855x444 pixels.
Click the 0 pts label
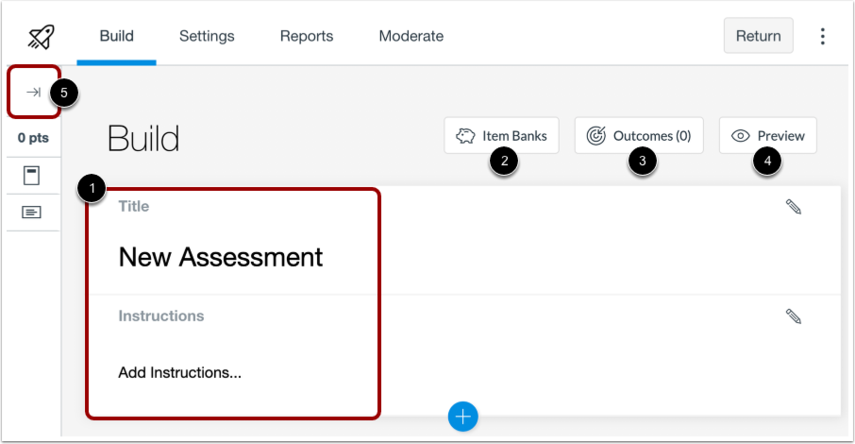click(33, 137)
